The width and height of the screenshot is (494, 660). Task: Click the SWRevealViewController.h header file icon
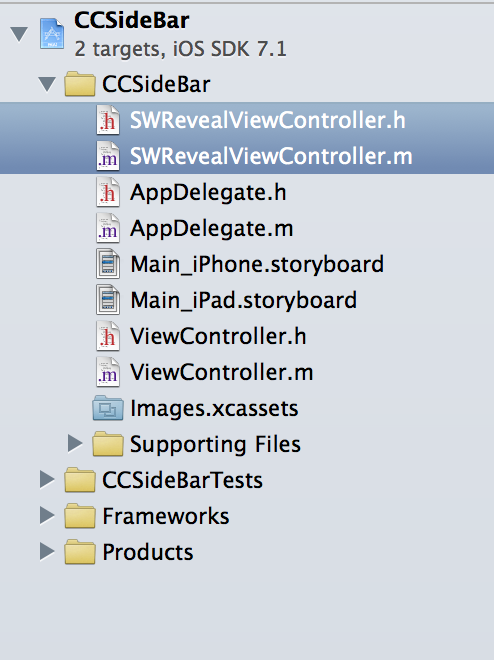pos(108,120)
